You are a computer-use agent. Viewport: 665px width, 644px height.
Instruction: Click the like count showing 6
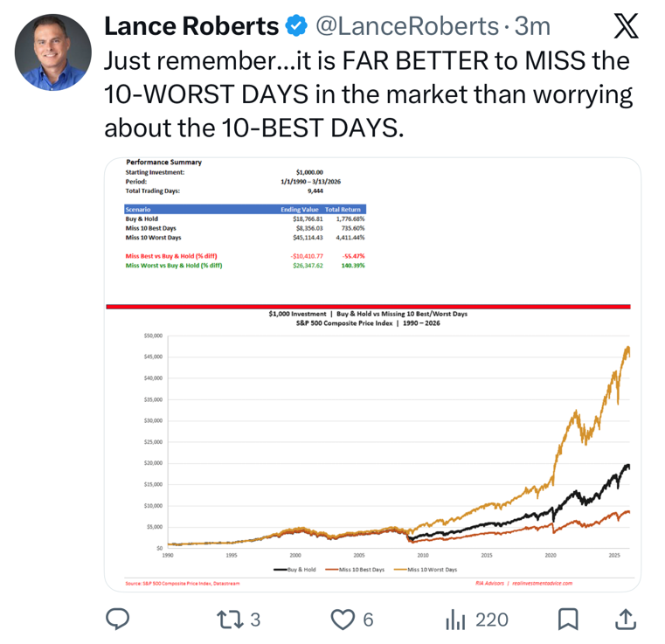(x=368, y=620)
